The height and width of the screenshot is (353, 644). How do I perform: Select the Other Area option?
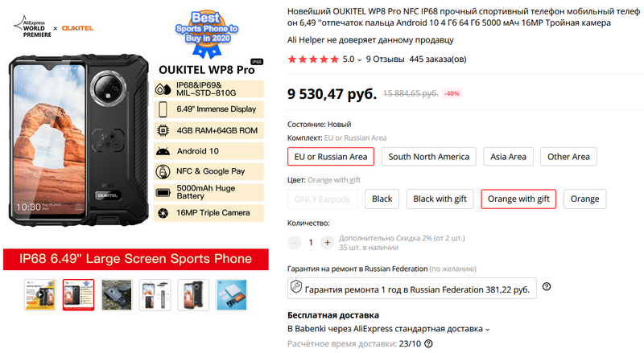[x=568, y=156]
